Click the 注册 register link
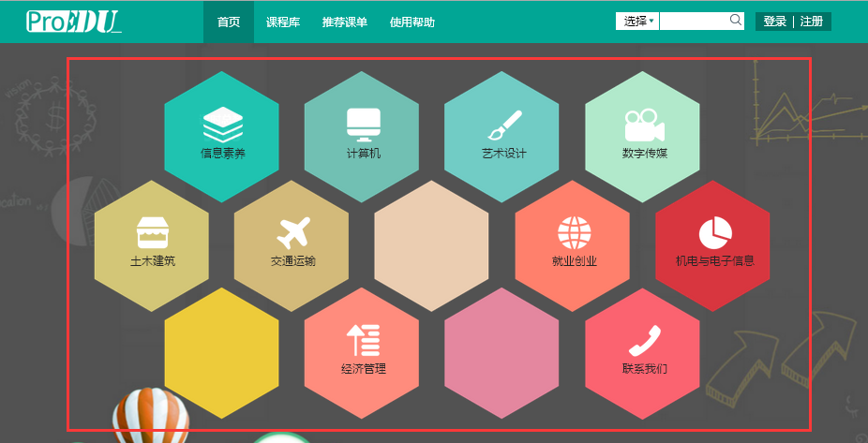 tap(812, 22)
